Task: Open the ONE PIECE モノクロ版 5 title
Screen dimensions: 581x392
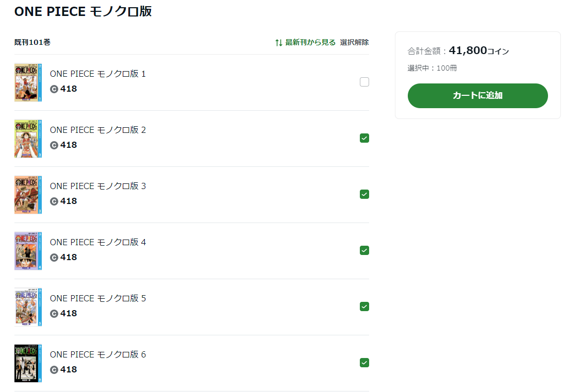Action: click(98, 298)
